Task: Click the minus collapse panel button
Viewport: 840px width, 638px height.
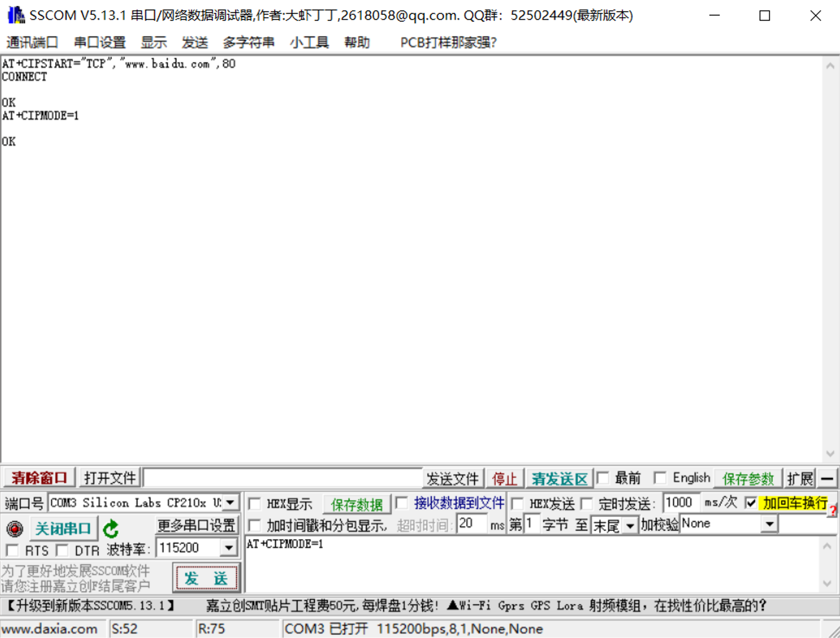Action: [x=827, y=479]
